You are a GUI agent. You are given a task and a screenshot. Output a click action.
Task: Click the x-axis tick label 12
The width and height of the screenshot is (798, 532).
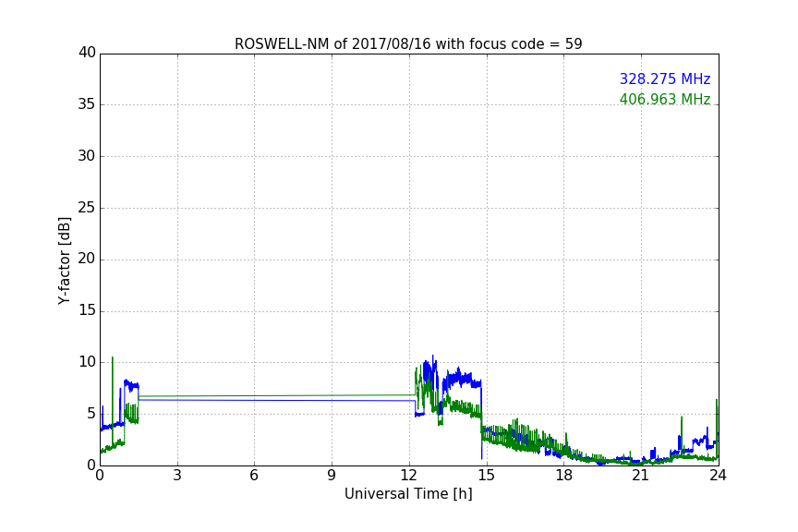408,476
